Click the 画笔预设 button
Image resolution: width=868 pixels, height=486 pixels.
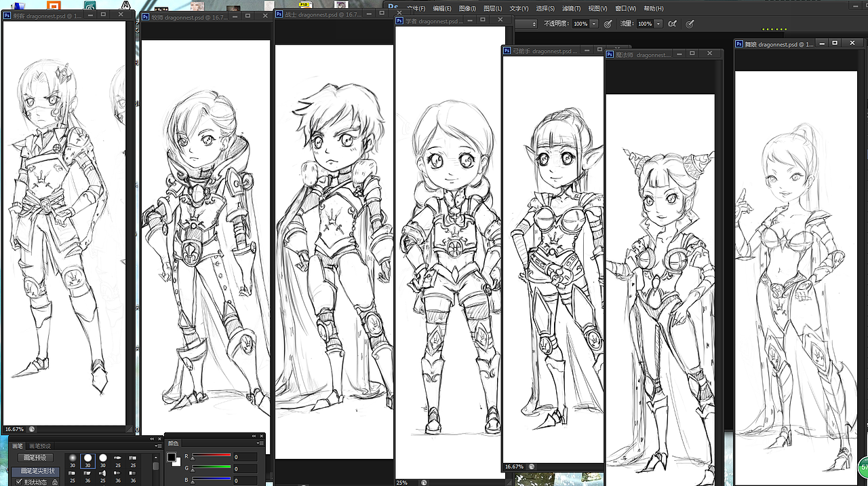(x=35, y=457)
